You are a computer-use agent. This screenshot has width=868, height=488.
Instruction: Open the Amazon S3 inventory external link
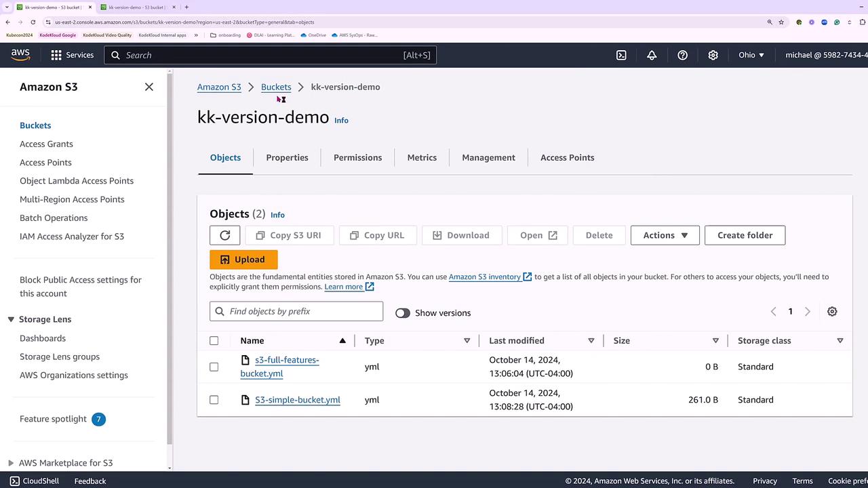pyautogui.click(x=490, y=277)
